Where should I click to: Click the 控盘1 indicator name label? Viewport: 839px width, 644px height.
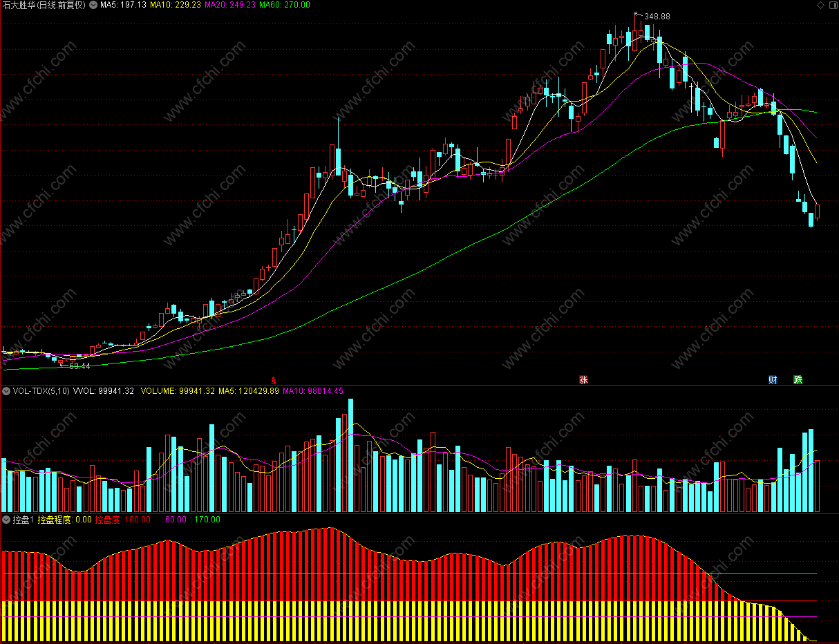click(x=23, y=520)
